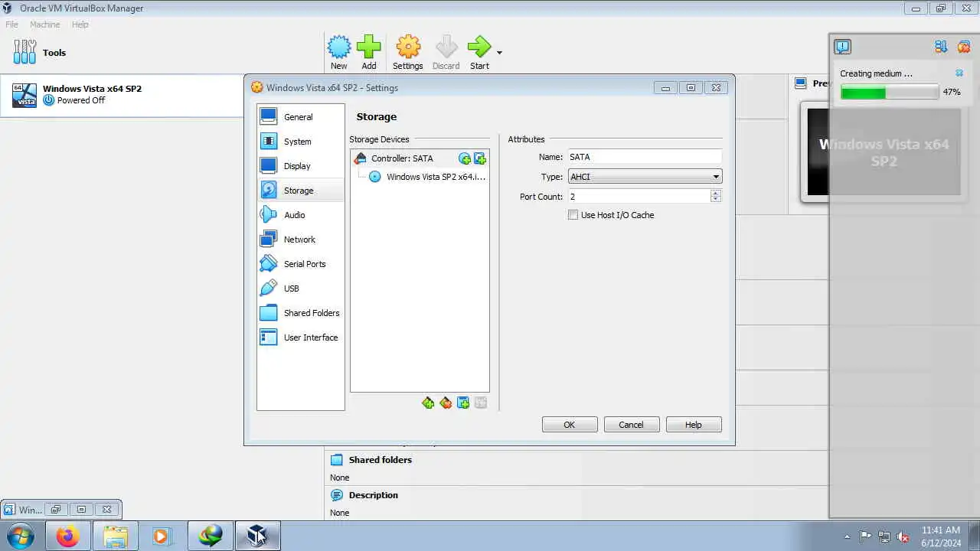Click the notification sort order icon
Image resolution: width=980 pixels, height=551 pixels.
coord(941,47)
